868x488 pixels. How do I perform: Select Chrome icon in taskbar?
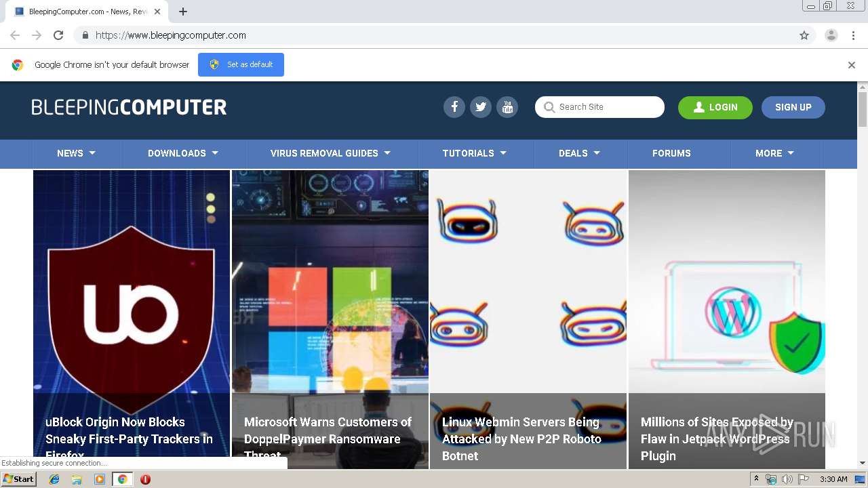tap(122, 479)
